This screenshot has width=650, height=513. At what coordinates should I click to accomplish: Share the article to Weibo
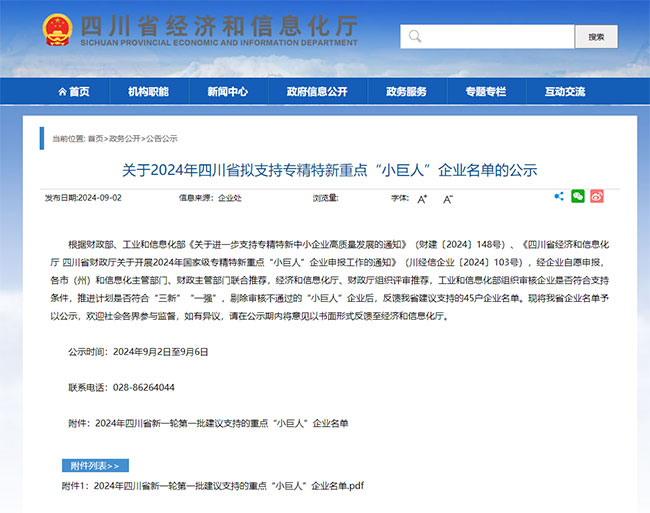tap(596, 197)
